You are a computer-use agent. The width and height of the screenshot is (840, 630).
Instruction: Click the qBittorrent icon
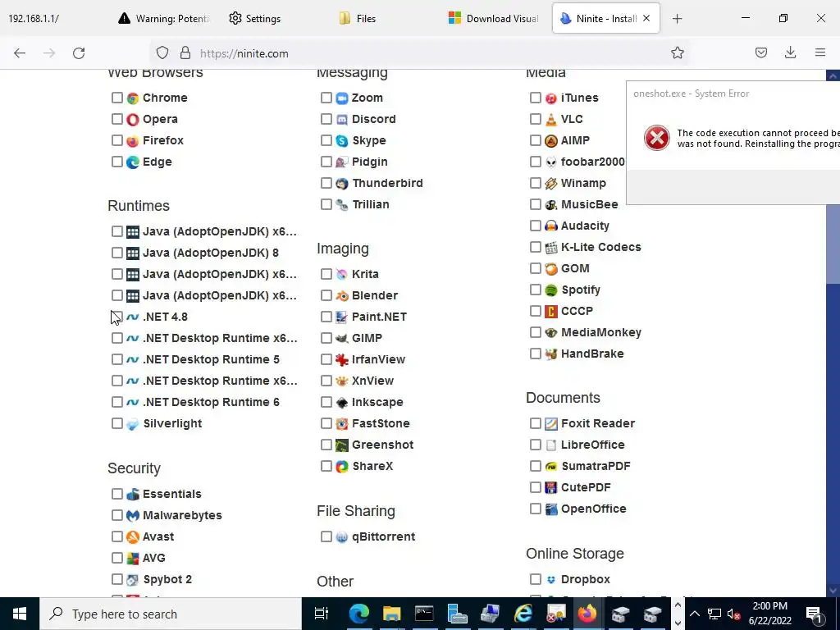coord(342,536)
